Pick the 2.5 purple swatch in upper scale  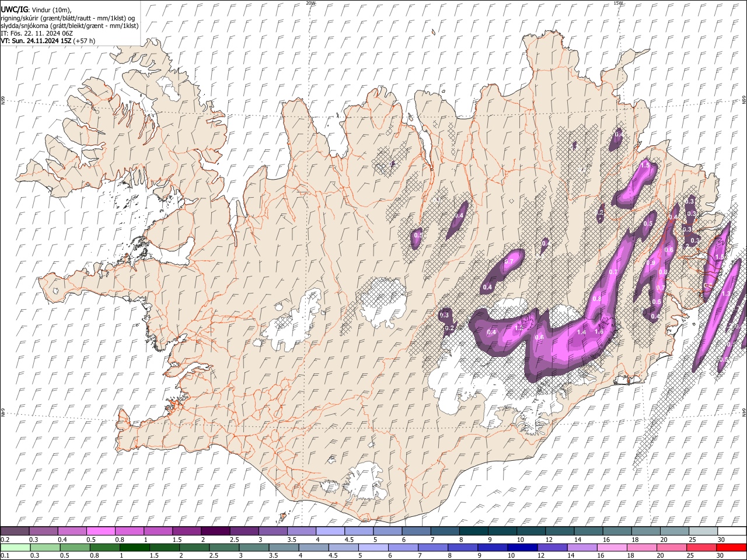coord(244,531)
